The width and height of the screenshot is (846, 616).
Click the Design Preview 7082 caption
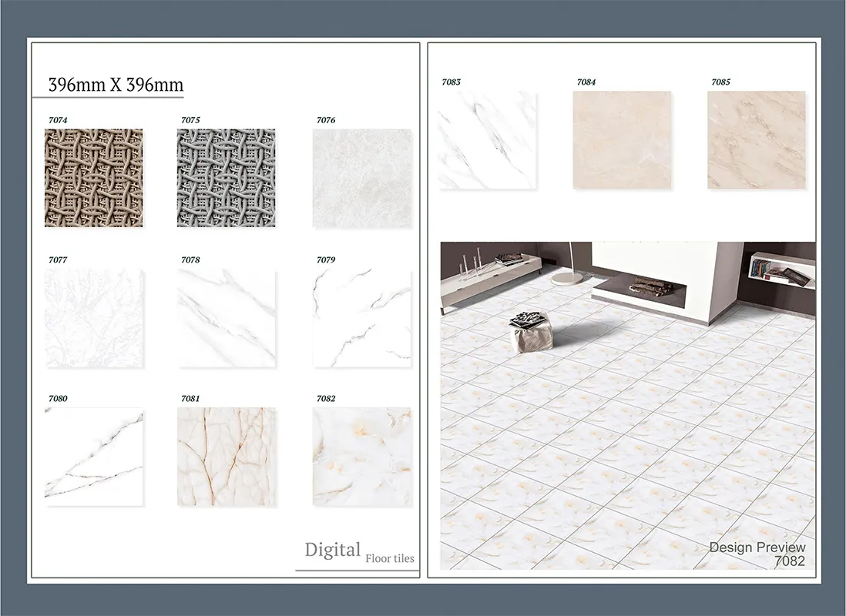coord(757,554)
